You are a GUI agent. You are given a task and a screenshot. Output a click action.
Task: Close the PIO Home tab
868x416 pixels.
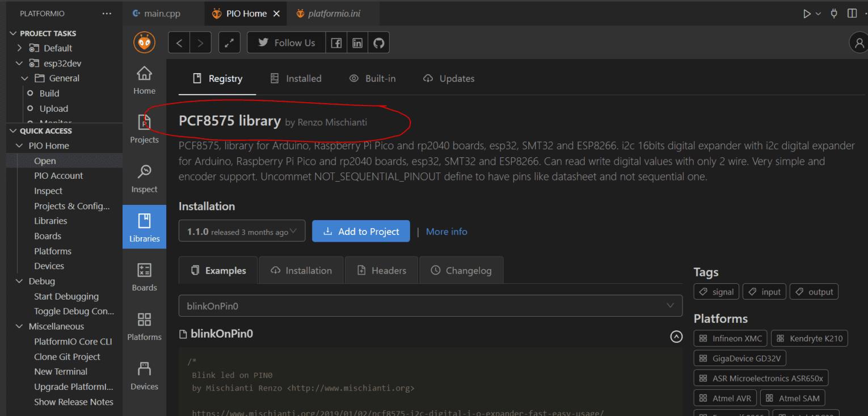(x=276, y=14)
